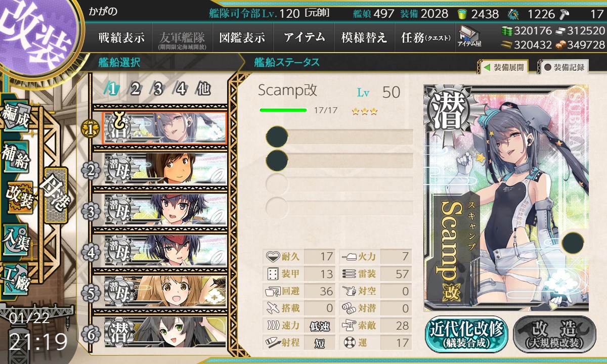Click the 近代化改修 modernization button

click(x=466, y=334)
